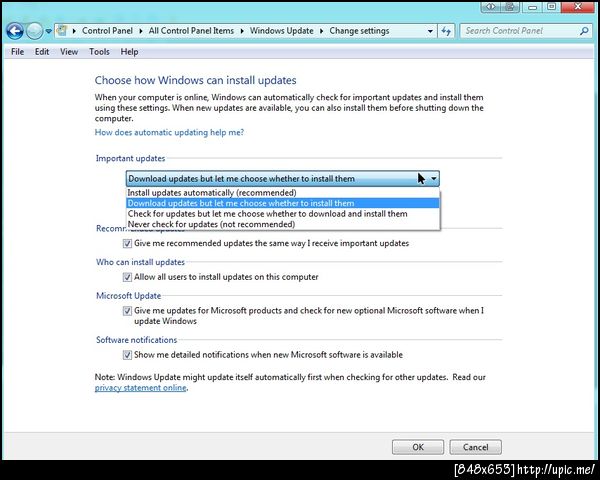Image resolution: width=600 pixels, height=480 pixels.
Task: Toggle Allow all users to install updates
Action: click(x=127, y=277)
